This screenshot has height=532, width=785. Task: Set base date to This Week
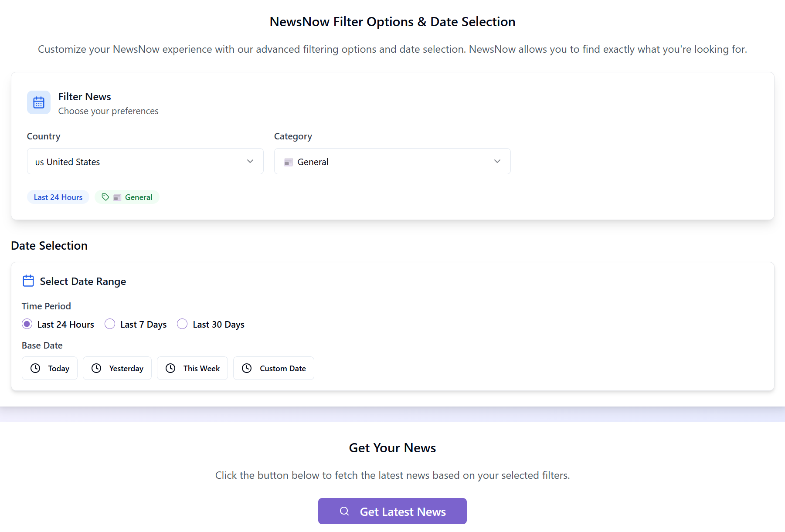(x=192, y=368)
